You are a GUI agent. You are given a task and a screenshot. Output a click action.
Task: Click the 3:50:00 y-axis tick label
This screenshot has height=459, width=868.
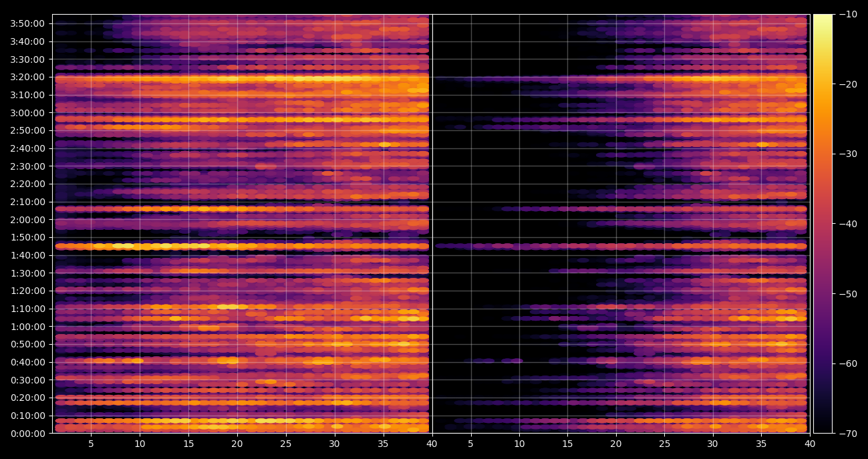tap(28, 23)
